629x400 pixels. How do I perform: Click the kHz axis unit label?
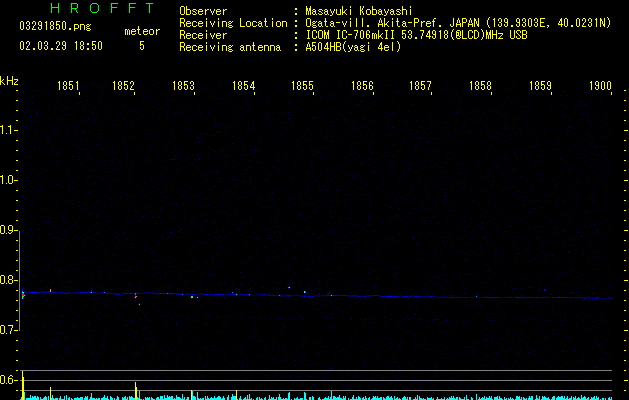coord(9,81)
